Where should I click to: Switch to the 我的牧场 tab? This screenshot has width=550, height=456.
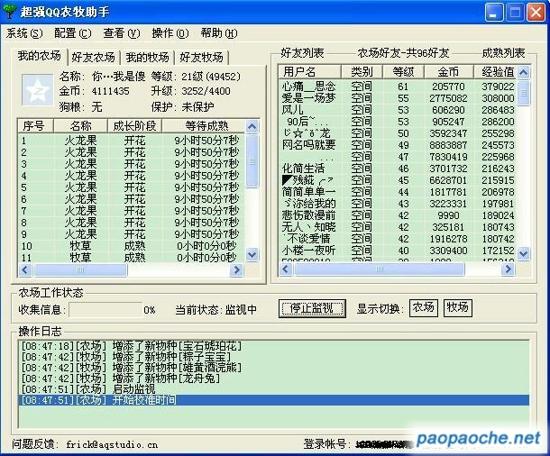pyautogui.click(x=147, y=57)
